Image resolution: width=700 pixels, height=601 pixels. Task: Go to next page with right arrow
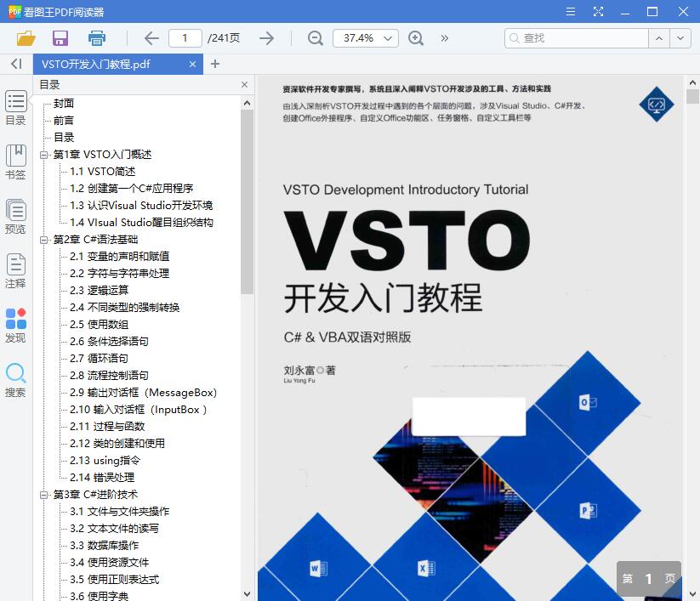pos(266,38)
